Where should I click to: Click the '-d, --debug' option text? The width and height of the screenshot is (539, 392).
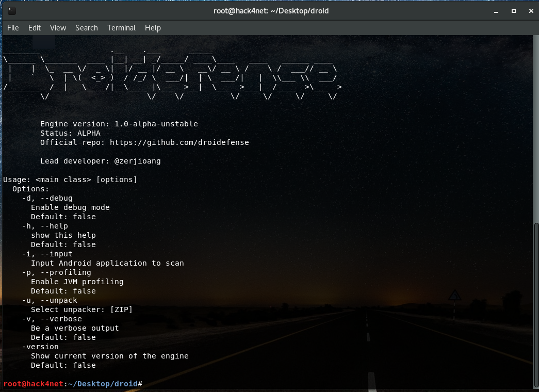[47, 198]
